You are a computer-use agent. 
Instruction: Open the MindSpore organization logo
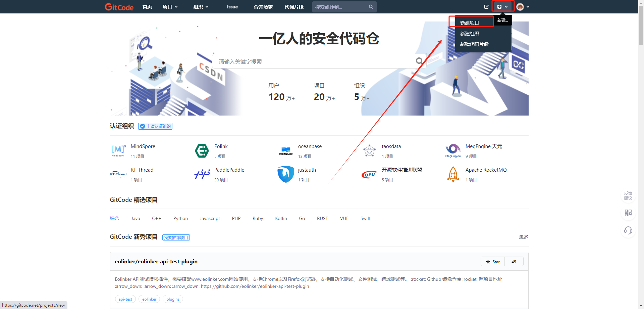[118, 151]
